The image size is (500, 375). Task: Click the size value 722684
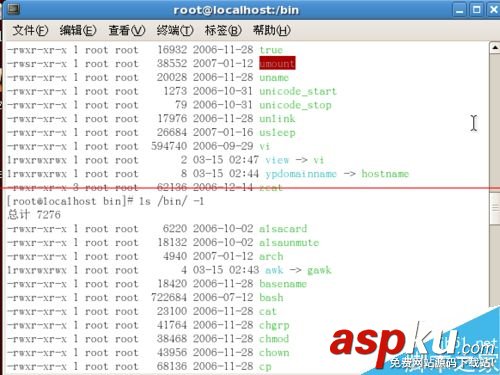[x=169, y=297]
